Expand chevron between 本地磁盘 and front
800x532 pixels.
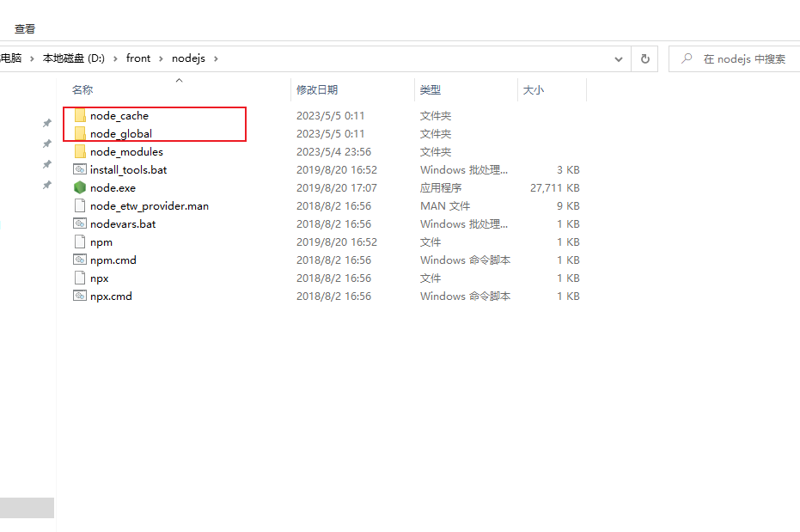[x=115, y=58]
